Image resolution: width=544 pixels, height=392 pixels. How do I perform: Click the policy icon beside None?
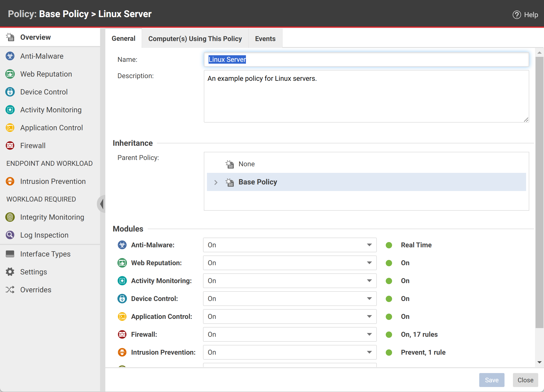click(230, 164)
